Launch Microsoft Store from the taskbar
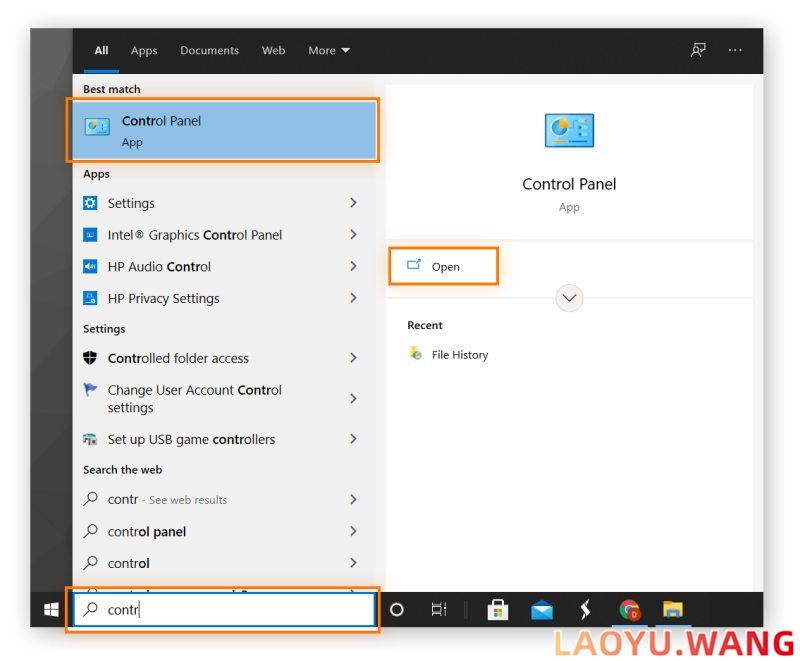 click(497, 609)
